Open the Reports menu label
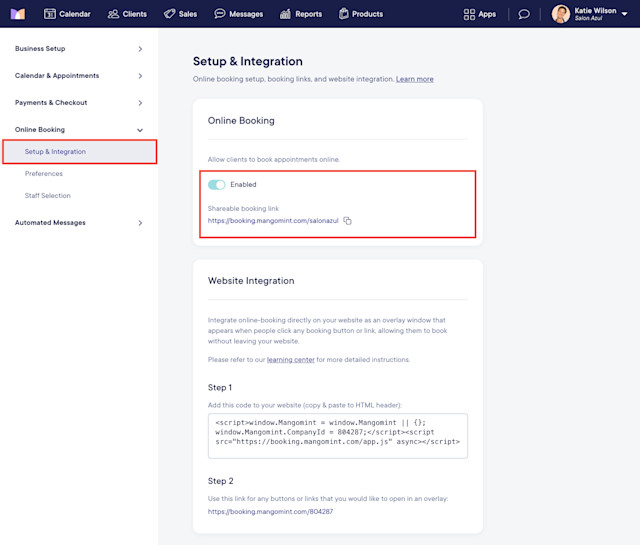Image resolution: width=640 pixels, height=545 pixels. coord(309,14)
